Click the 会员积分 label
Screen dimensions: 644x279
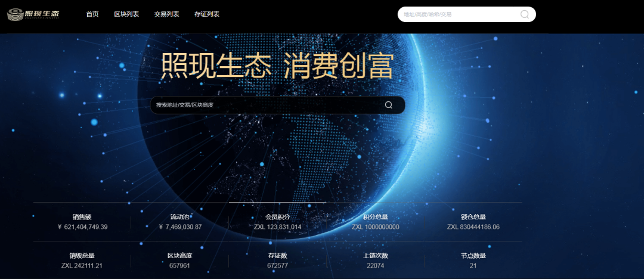click(x=278, y=217)
